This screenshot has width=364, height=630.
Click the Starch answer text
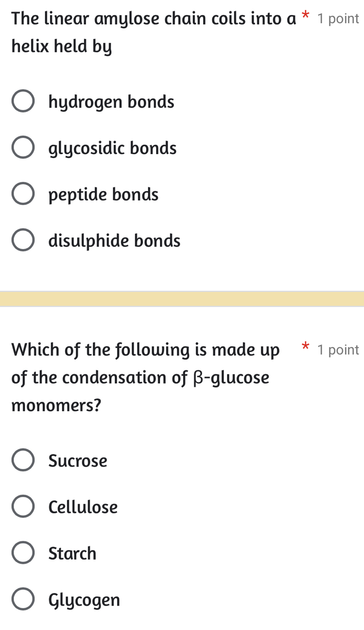(x=72, y=553)
